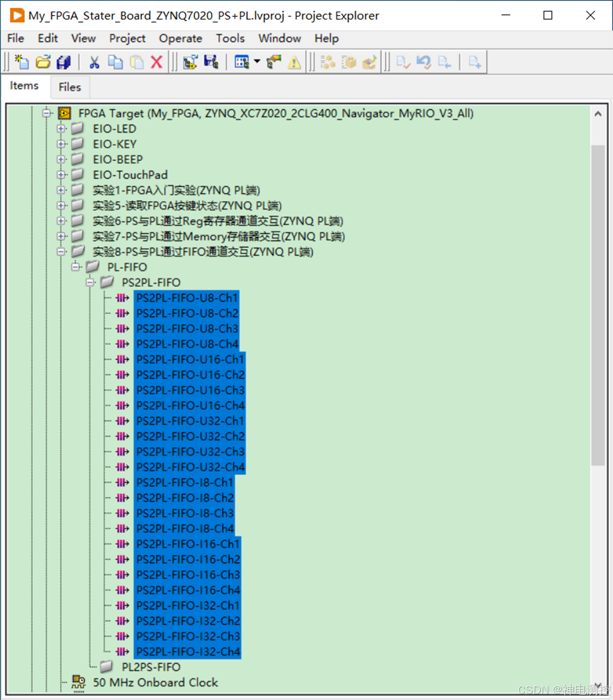Screen dimensions: 613x700
Task: Click the Filter Project View icon
Action: coord(242,62)
